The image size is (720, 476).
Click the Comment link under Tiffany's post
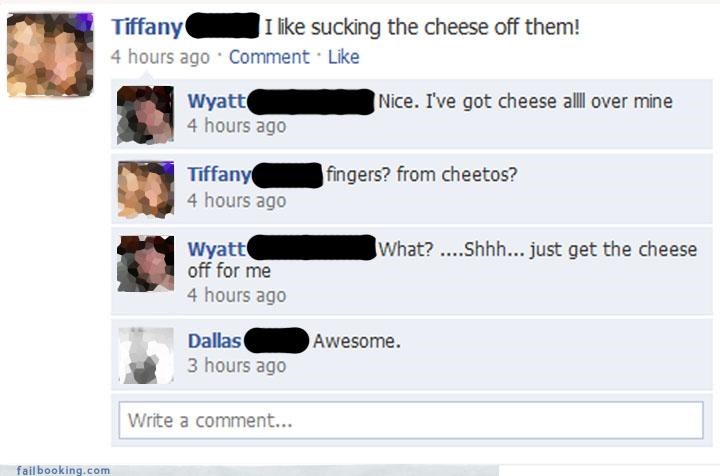(269, 57)
